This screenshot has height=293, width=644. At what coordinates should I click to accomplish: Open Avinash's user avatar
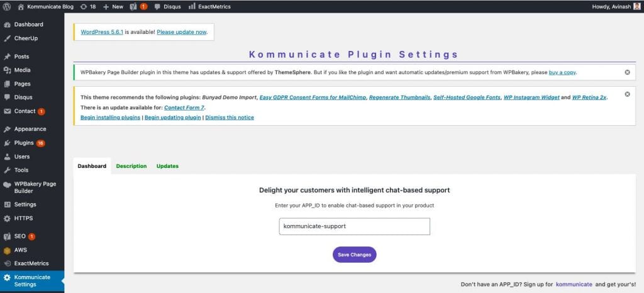pyautogui.click(x=637, y=6)
